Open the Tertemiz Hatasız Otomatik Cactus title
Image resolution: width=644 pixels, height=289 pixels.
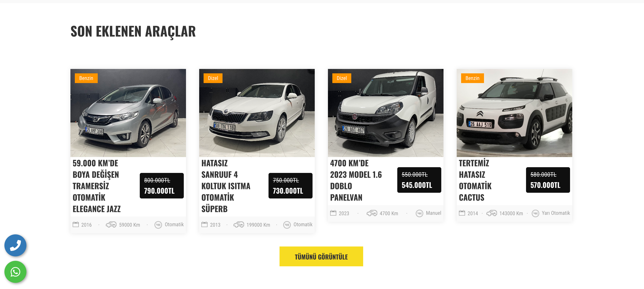[x=475, y=180]
